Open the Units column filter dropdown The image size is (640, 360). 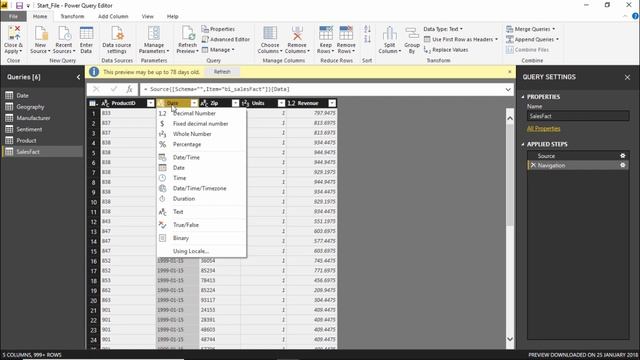pos(281,103)
